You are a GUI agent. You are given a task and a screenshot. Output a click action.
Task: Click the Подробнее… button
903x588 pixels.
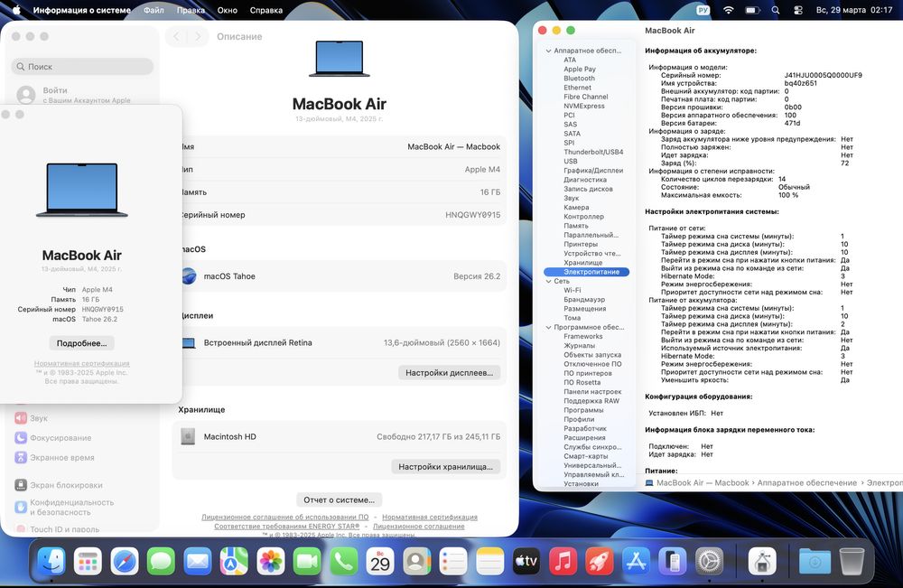coord(82,343)
